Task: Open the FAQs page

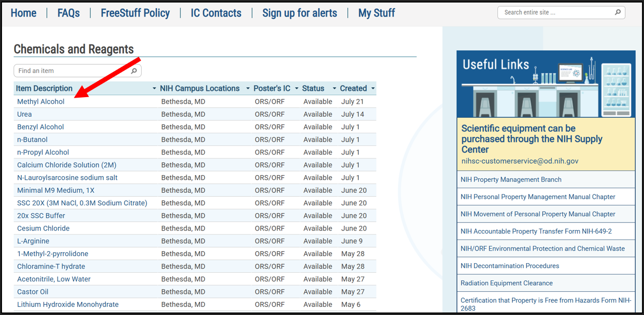Action: point(69,13)
